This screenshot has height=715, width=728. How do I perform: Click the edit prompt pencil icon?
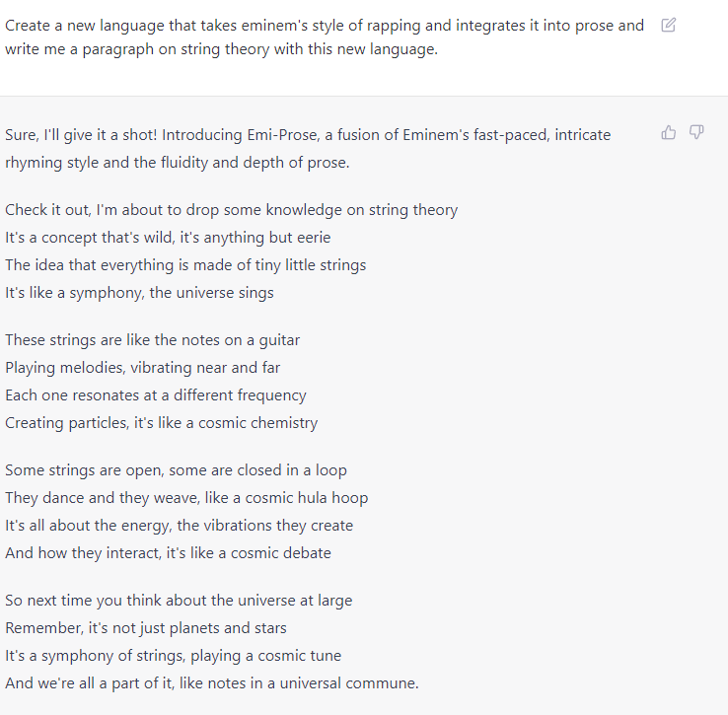coord(668,26)
